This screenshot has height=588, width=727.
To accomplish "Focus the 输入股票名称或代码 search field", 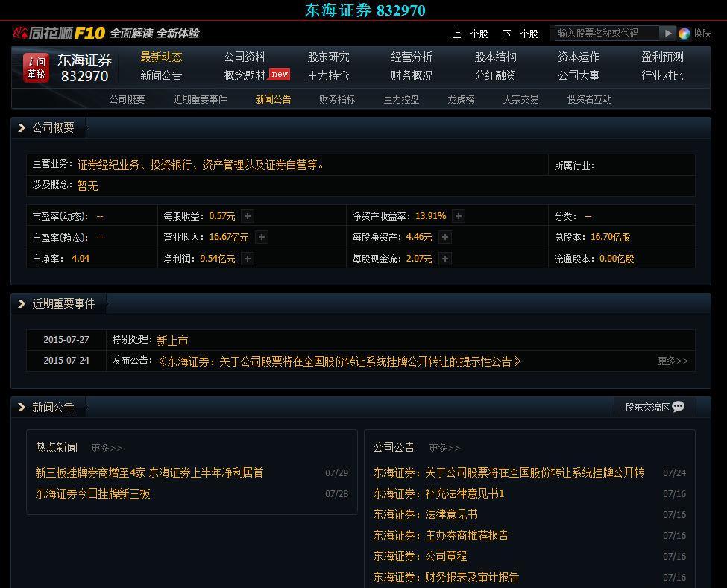I will [605, 33].
